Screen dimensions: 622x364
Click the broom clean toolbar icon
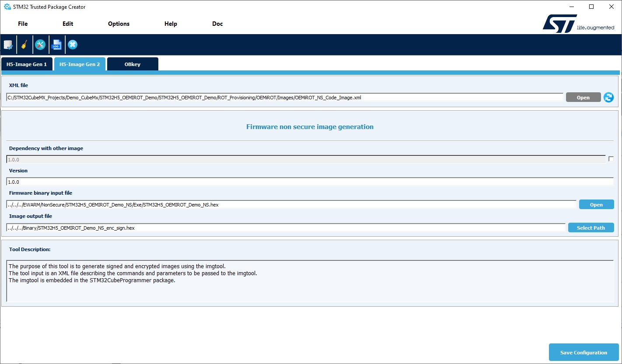(x=24, y=45)
